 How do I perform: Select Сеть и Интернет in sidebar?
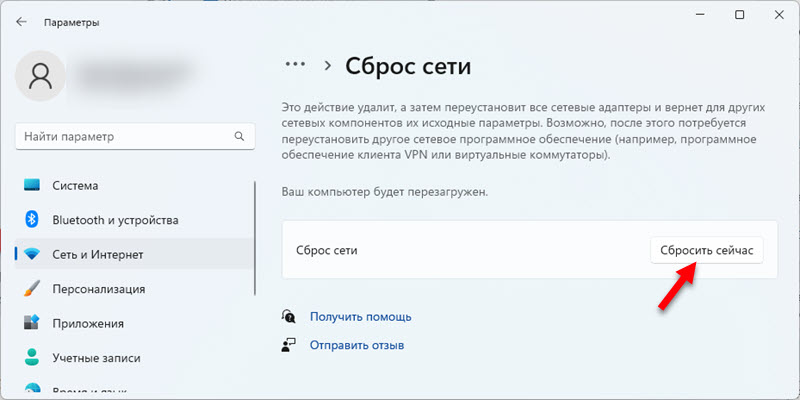click(x=100, y=254)
